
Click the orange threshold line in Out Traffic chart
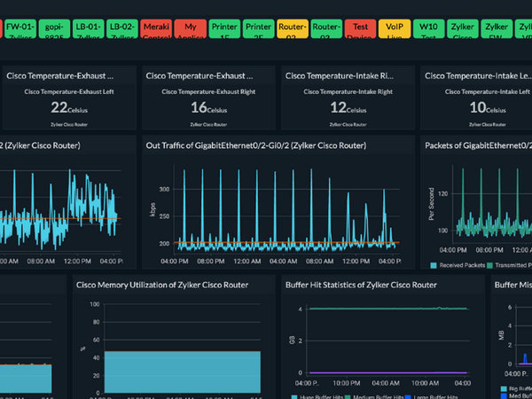(x=286, y=243)
